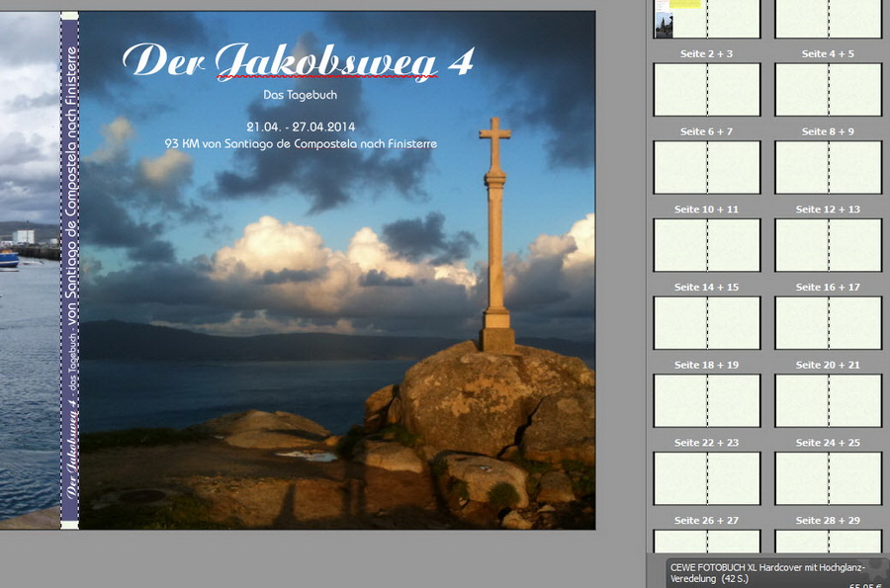Viewport: 890px width, 588px height.
Task: Go to the Seite 18 + 19 spread
Action: pyautogui.click(x=706, y=400)
